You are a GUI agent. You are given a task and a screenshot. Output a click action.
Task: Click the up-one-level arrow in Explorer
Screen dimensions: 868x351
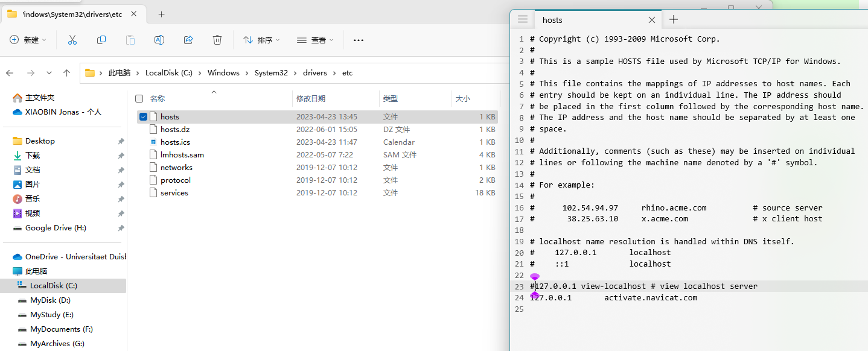(67, 73)
